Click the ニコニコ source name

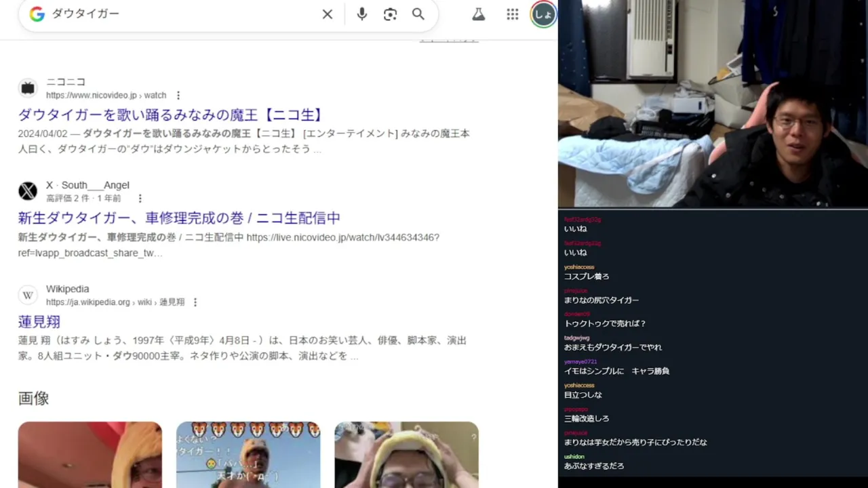point(66,82)
